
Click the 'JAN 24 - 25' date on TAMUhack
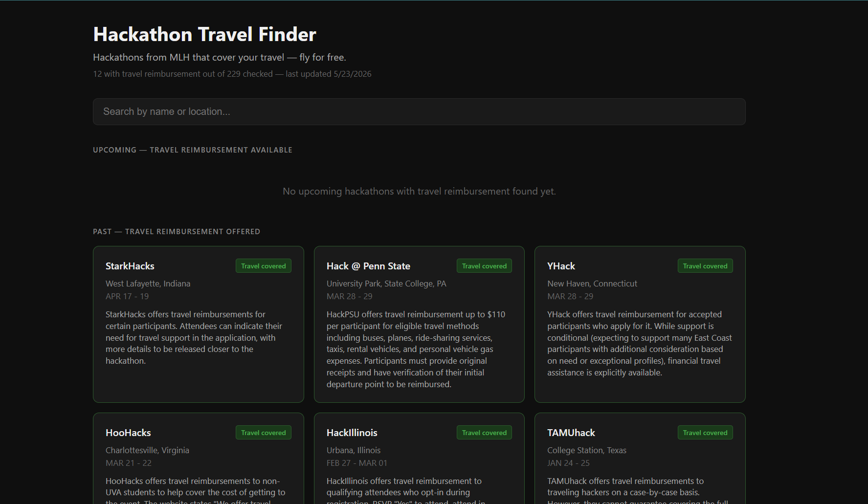coord(568,463)
